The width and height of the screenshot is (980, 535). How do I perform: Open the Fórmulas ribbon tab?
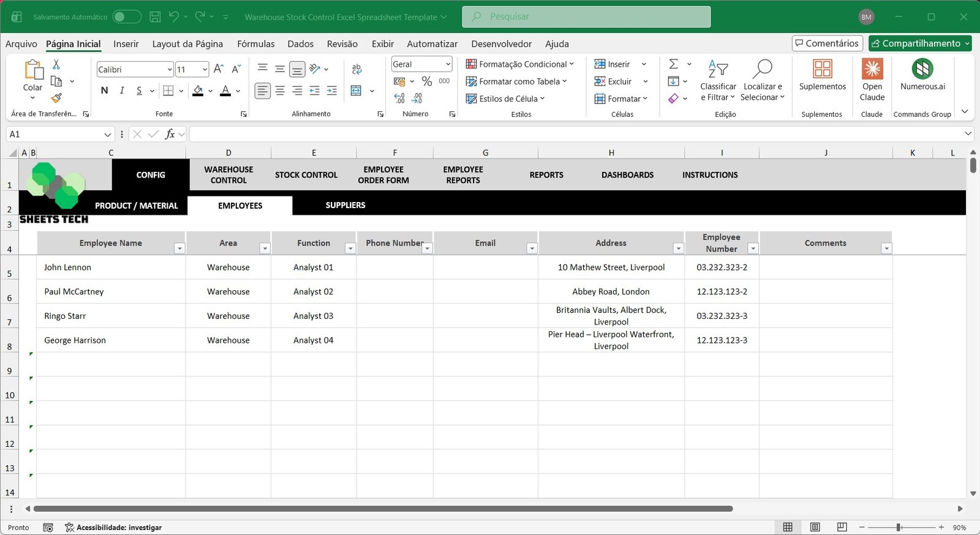pyautogui.click(x=256, y=43)
